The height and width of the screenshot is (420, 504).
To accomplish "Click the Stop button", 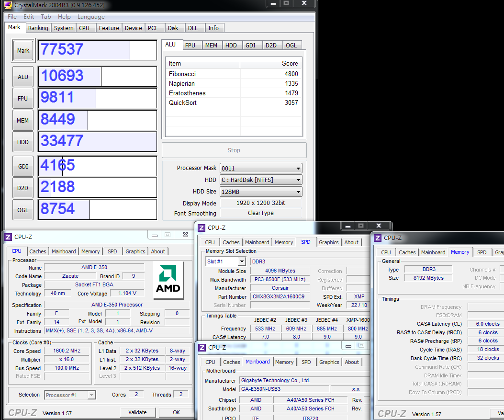I will point(234,150).
